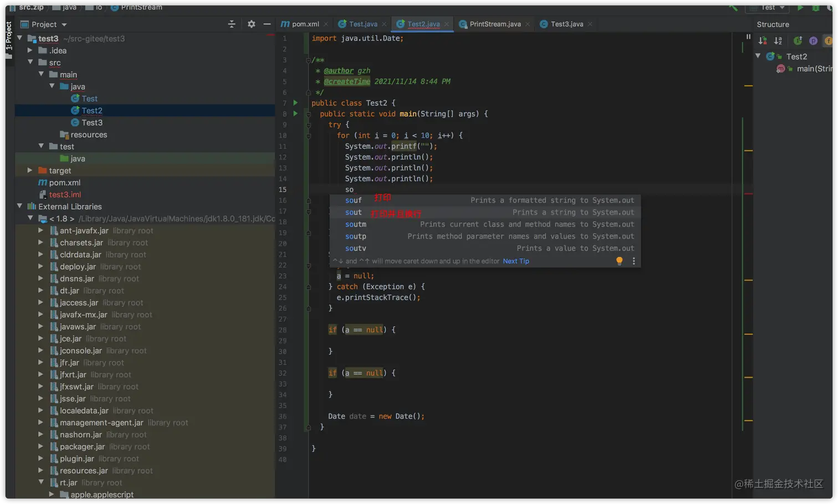This screenshot has height=504, width=838.
Task: Select jconsole.jar library
Action: (81, 351)
